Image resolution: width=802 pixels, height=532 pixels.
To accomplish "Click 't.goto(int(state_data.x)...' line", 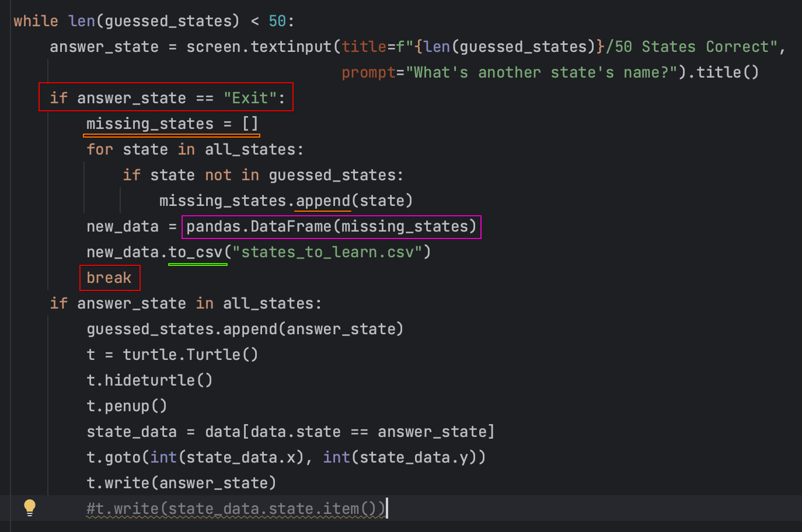I will point(286,458).
